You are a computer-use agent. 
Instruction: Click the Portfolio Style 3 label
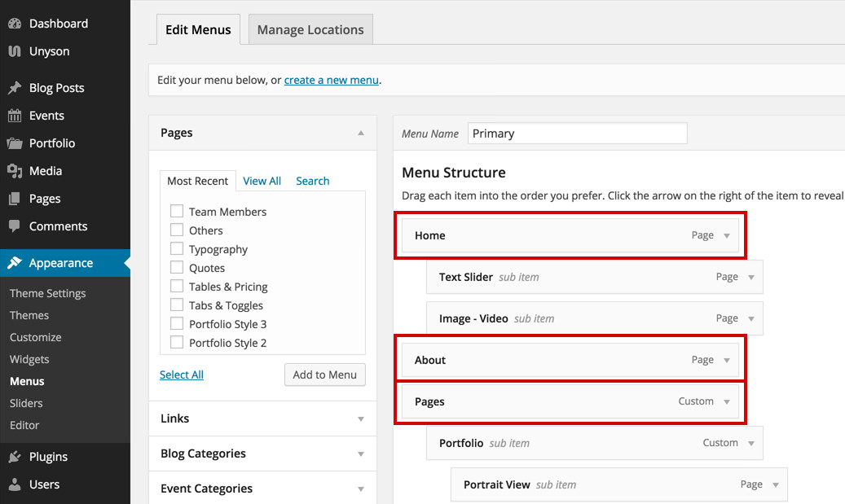pyautogui.click(x=228, y=324)
